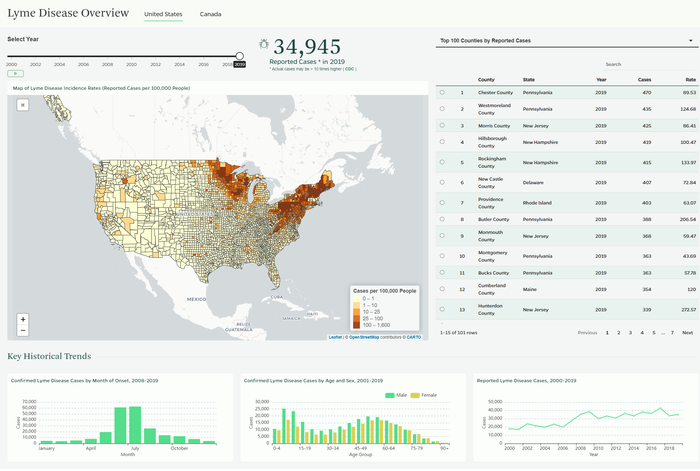The height and width of the screenshot is (471, 700).
Task: Select the Cumberland County radio button
Action: coord(442,289)
